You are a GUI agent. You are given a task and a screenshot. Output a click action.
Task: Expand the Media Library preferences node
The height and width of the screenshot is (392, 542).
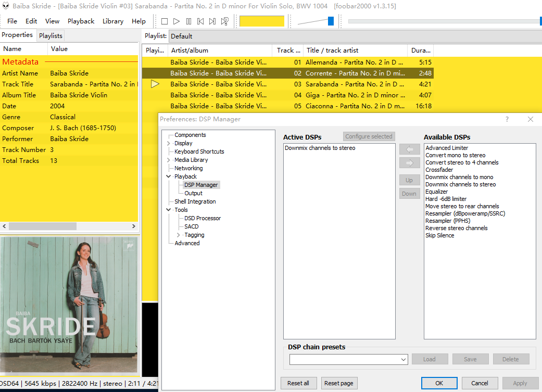pos(168,160)
